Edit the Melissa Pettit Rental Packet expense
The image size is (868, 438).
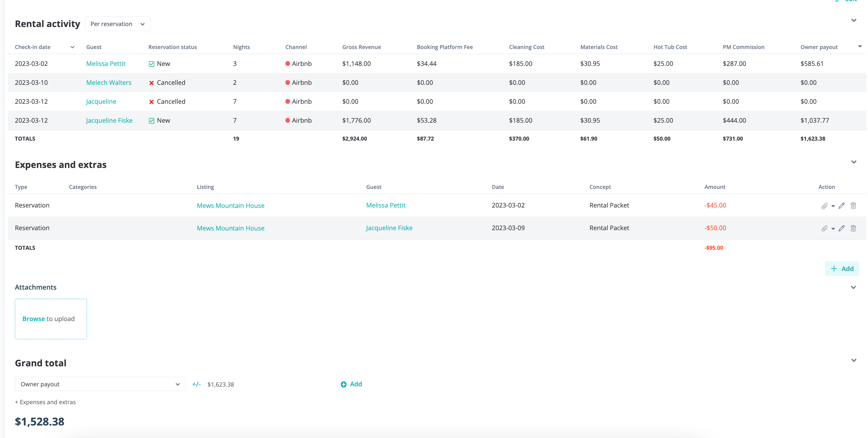coord(842,206)
